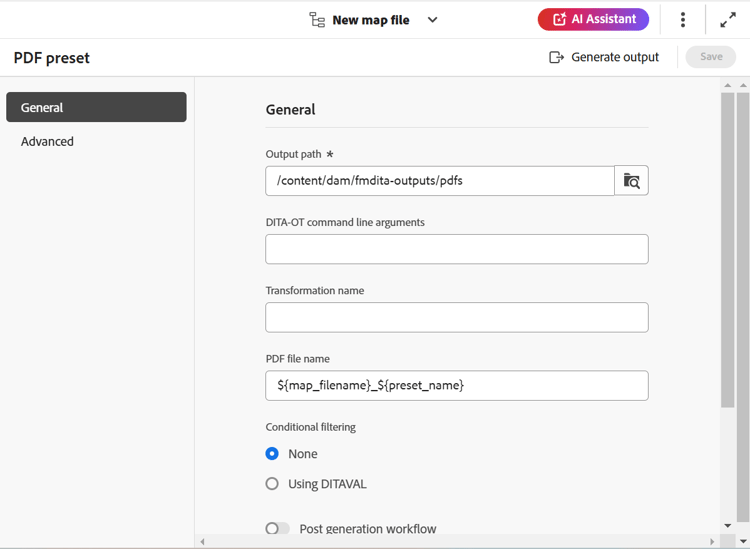The height and width of the screenshot is (549, 750).
Task: Click scroll left arrow in horizontal scrollbar
Action: pos(203,542)
